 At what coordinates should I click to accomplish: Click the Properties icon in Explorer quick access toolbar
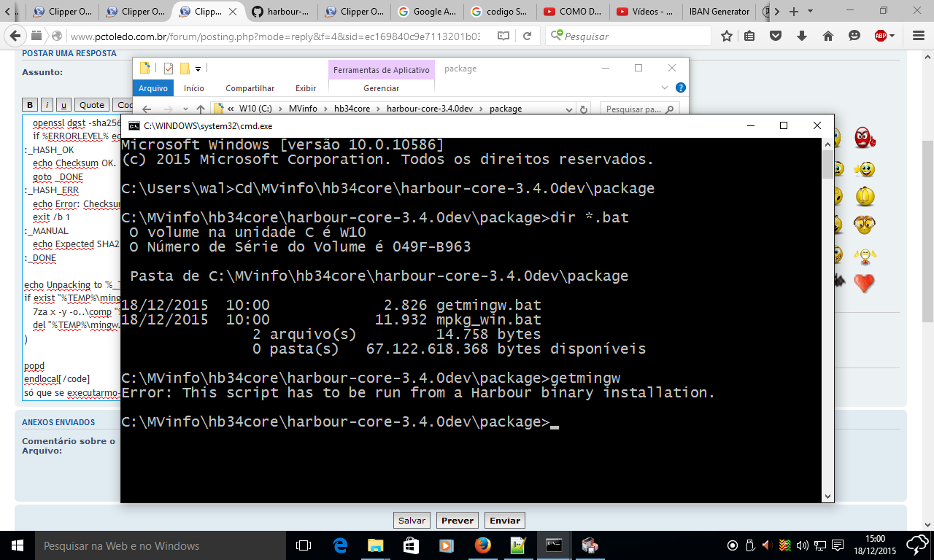[x=169, y=69]
